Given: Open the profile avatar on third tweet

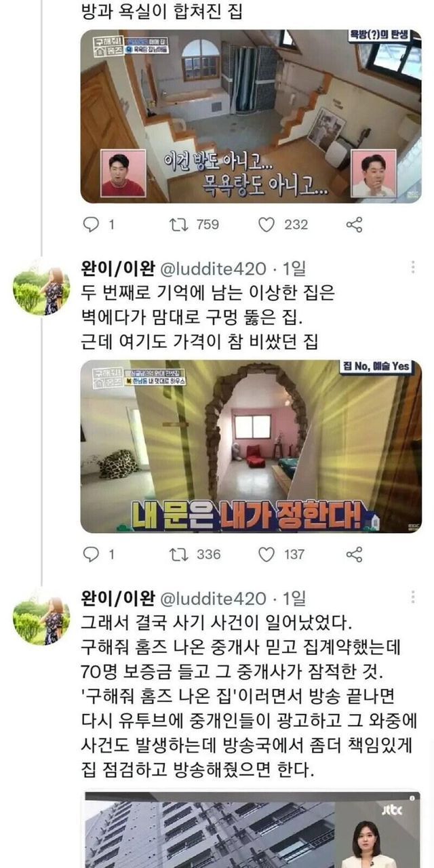Looking at the screenshot, I should click(41, 620).
